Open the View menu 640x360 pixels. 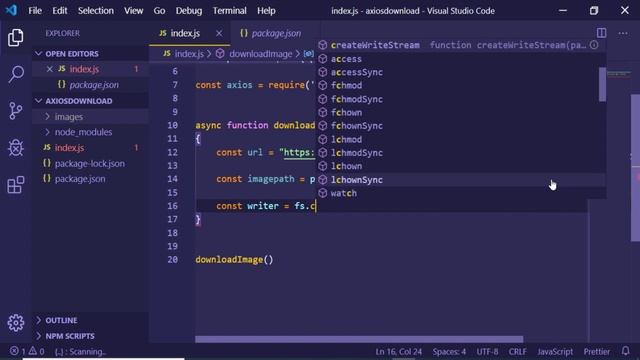click(133, 11)
